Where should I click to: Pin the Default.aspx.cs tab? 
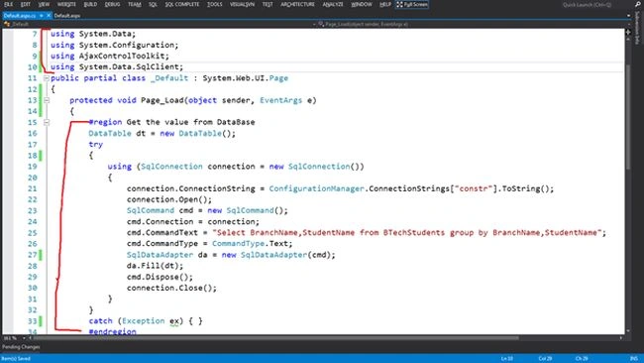(41, 15)
